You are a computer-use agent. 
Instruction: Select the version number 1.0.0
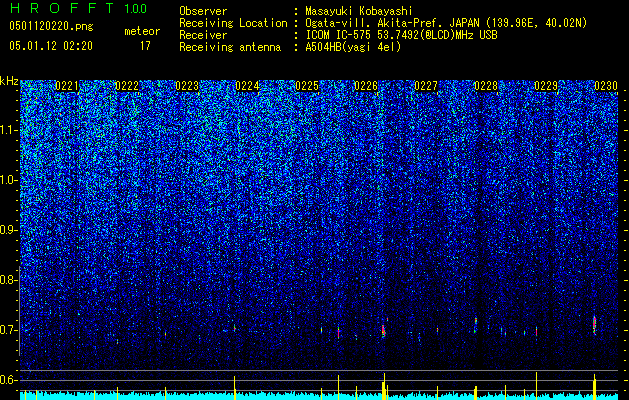(136, 9)
